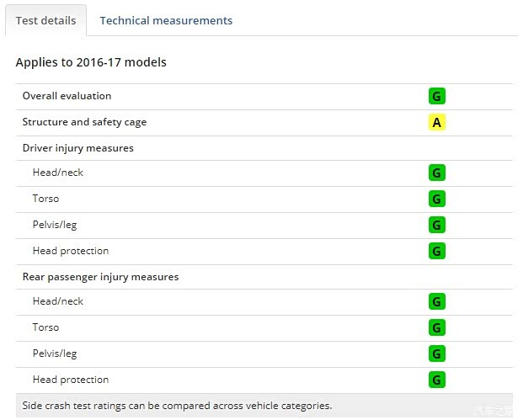Click the driver Head protection G rating icon
Screen dimensions: 518x420
point(436,251)
